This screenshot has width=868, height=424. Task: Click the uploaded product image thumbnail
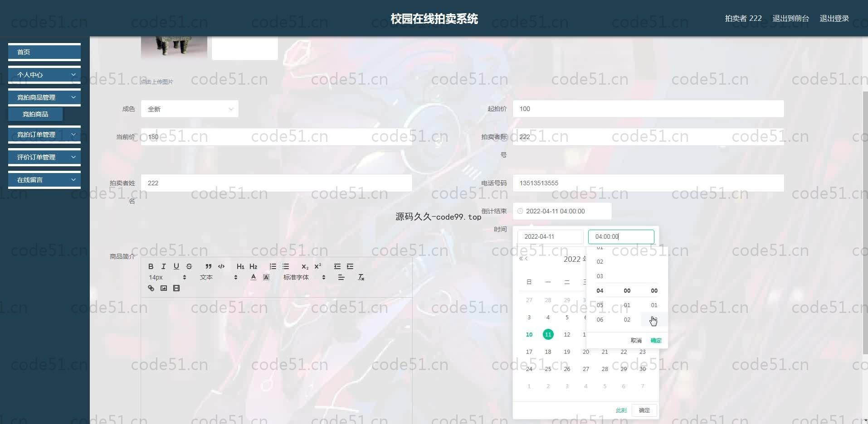(x=174, y=48)
